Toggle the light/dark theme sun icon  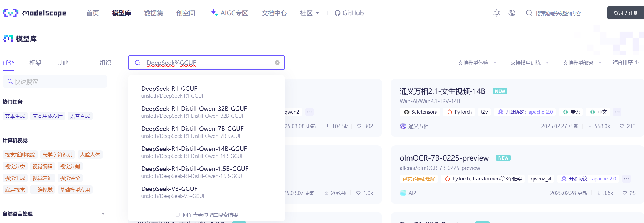[x=497, y=13]
